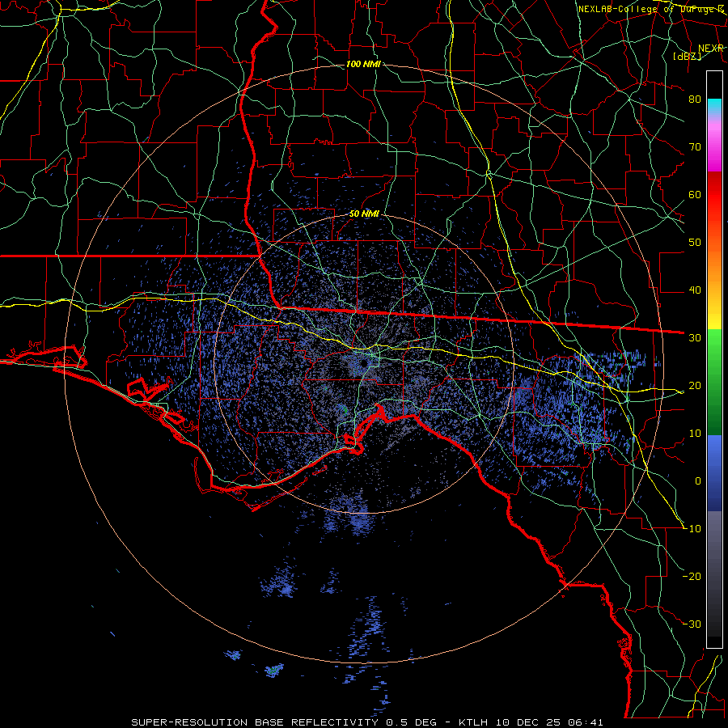Select the 10 value on the dBZ scale
Image resolution: width=728 pixels, height=728 pixels.
(x=695, y=434)
